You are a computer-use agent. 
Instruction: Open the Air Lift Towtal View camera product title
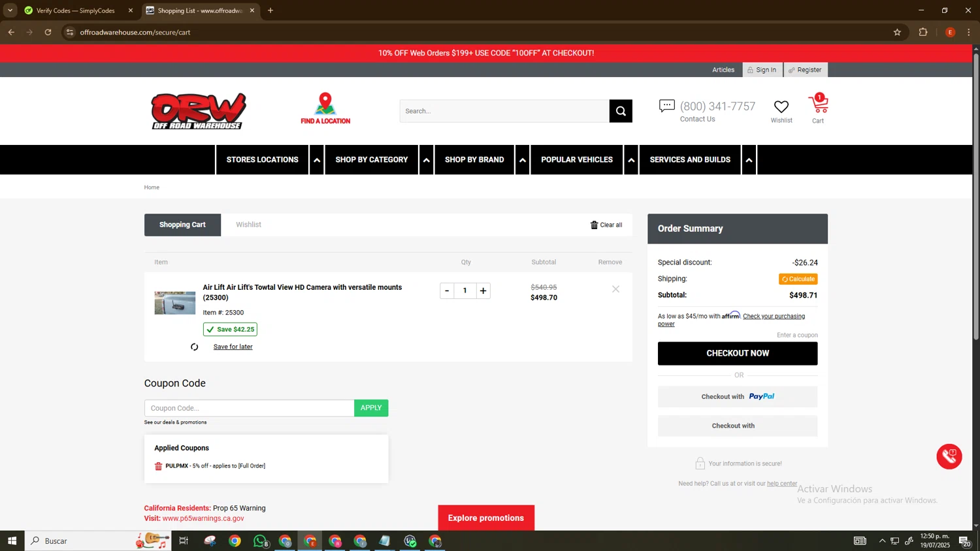tap(302, 292)
